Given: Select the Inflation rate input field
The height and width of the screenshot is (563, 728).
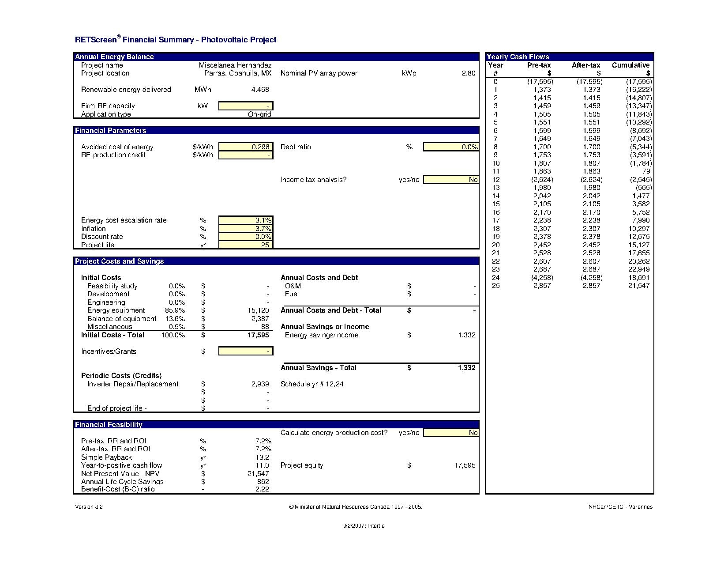Looking at the screenshot, I should pyautogui.click(x=246, y=229).
